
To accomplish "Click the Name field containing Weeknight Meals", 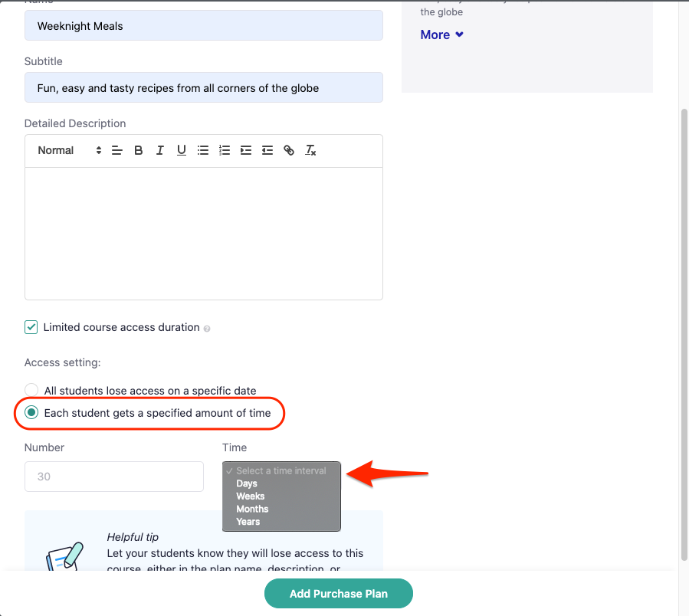I will click(203, 26).
